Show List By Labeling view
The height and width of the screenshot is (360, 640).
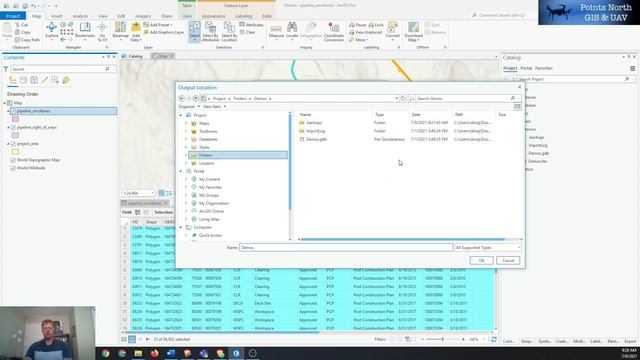tap(66, 80)
